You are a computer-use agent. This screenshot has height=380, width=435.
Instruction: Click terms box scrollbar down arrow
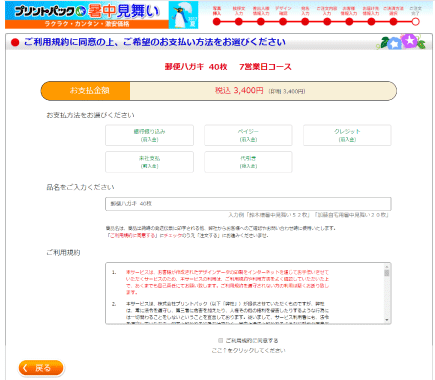[x=387, y=320]
